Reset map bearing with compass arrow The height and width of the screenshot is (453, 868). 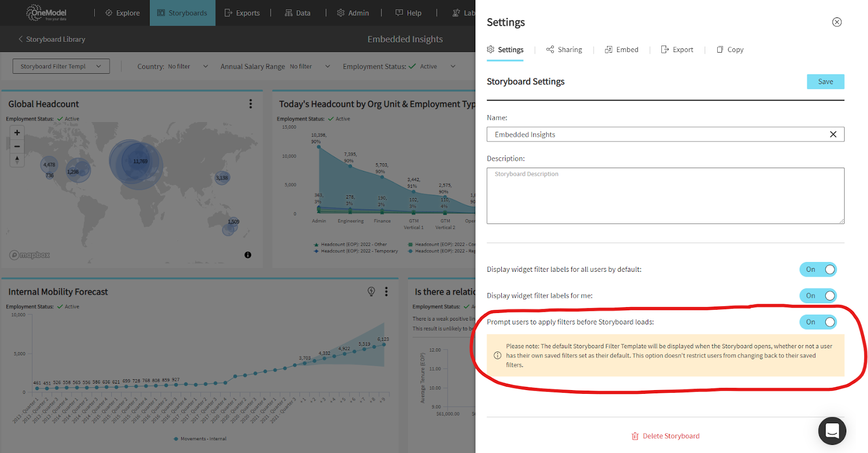pyautogui.click(x=17, y=159)
